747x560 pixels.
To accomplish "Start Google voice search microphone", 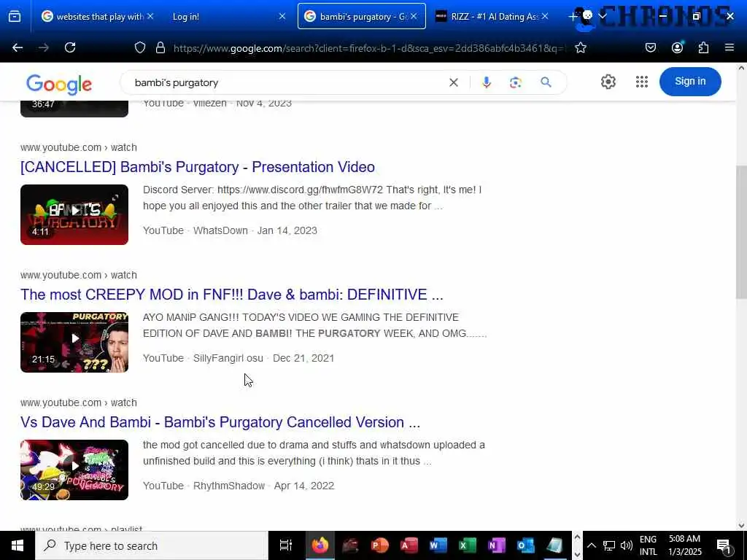I will click(x=486, y=82).
